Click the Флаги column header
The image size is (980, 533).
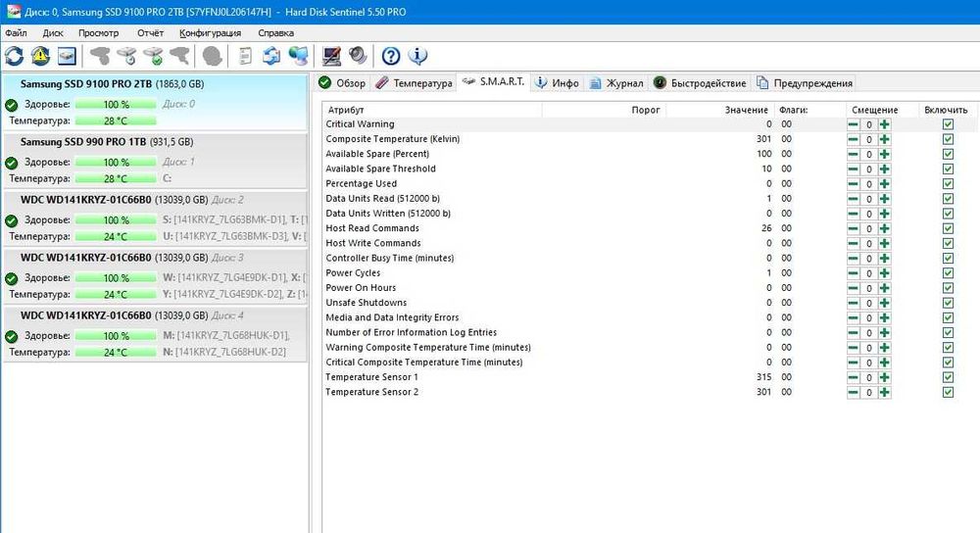pyautogui.click(x=810, y=110)
